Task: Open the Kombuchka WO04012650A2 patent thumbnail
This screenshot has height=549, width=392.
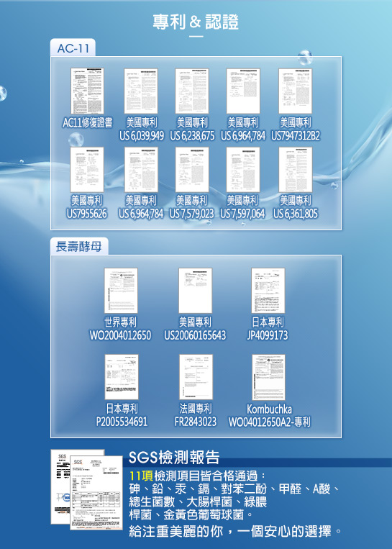Action: [x=268, y=377]
